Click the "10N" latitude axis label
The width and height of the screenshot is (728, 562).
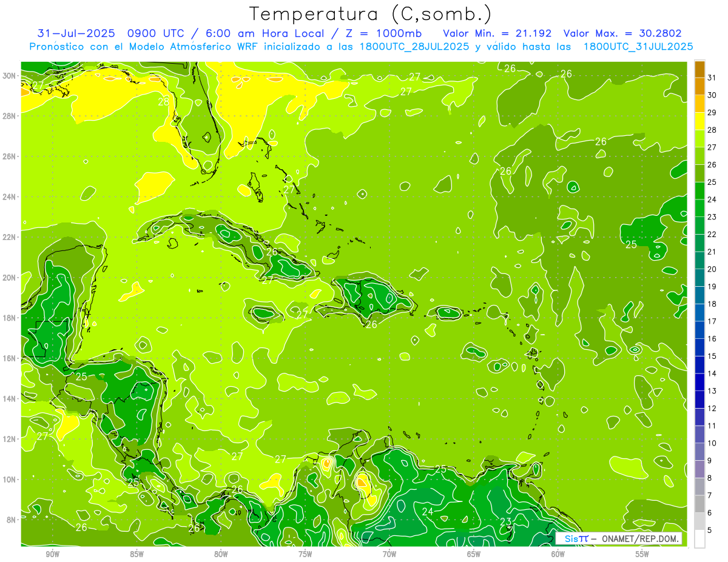(10, 480)
